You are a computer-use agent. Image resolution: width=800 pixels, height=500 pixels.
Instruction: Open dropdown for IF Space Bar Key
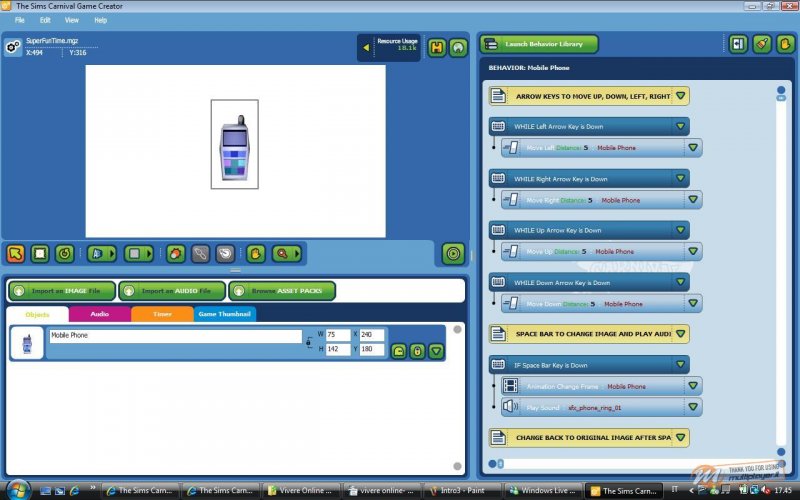coord(680,365)
